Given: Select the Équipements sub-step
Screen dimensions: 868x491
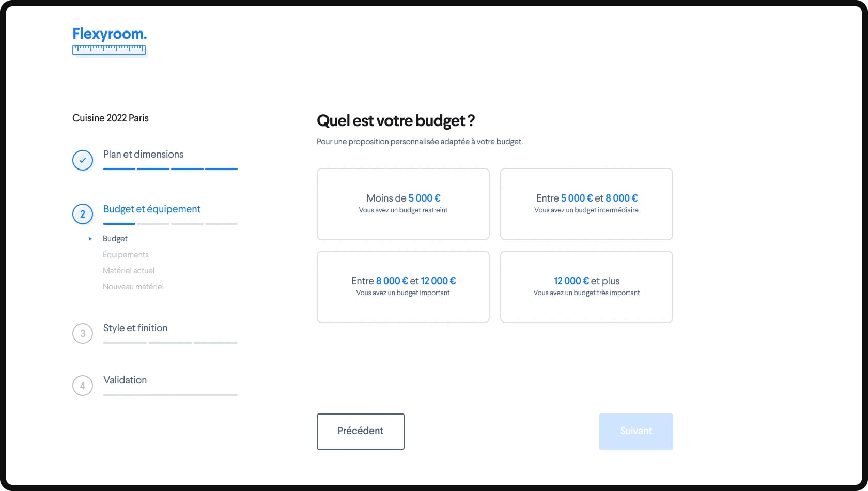Looking at the screenshot, I should pyautogui.click(x=126, y=255).
